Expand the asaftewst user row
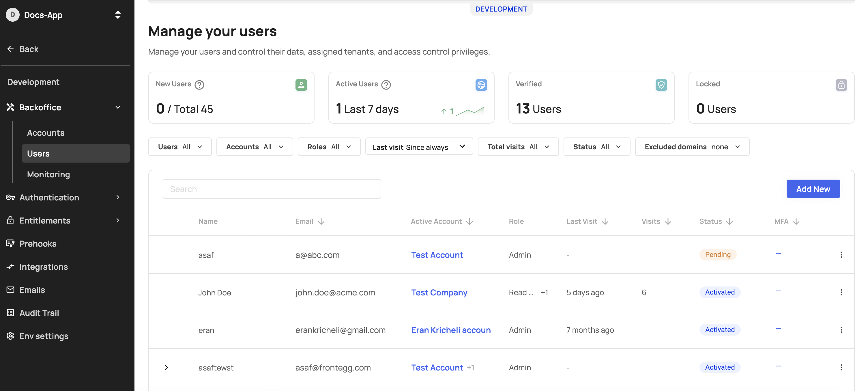868x391 pixels. coord(166,367)
